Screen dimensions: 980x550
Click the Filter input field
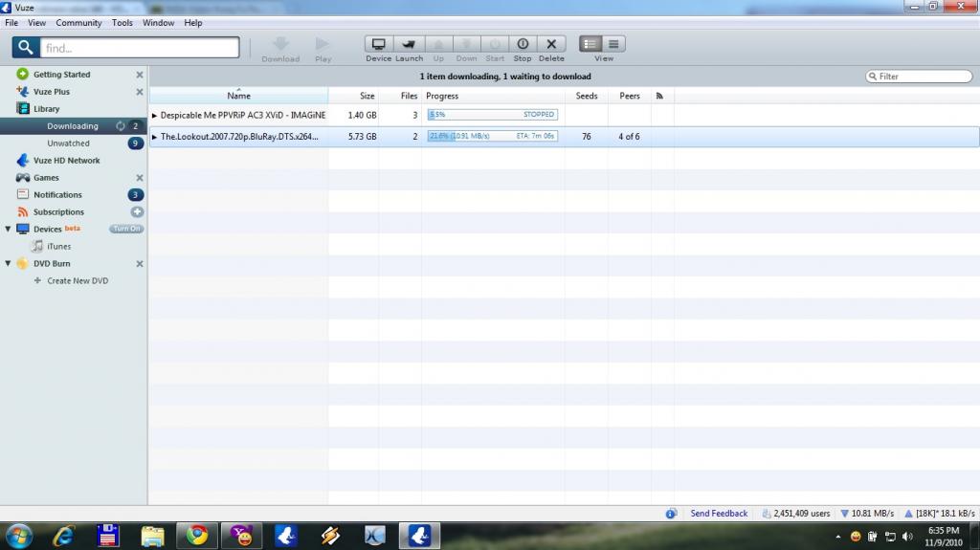coord(919,77)
